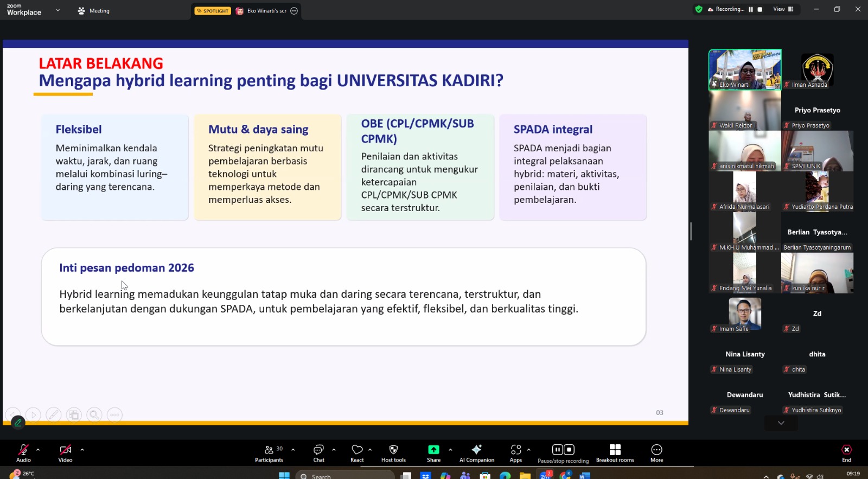Screen dimensions: 868x479
Task: Select Eko Winarti's video thumbnail
Action: click(745, 69)
